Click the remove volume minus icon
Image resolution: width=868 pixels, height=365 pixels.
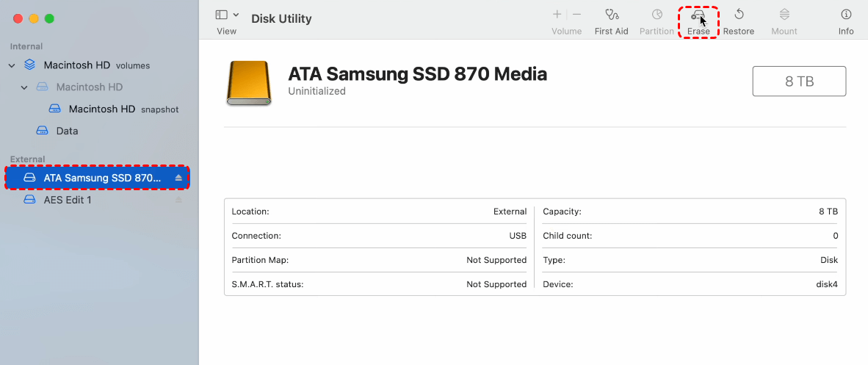coord(576,15)
